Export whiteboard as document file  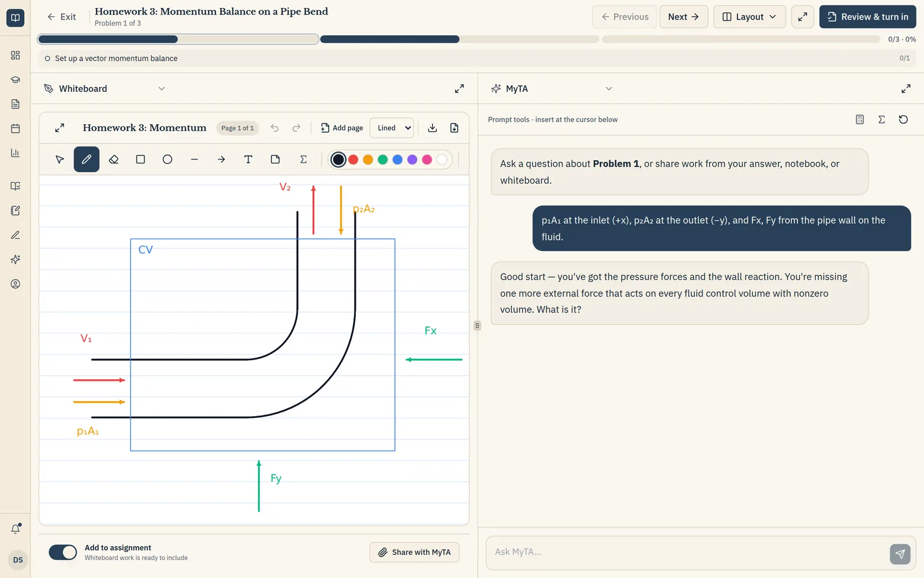[x=454, y=128]
